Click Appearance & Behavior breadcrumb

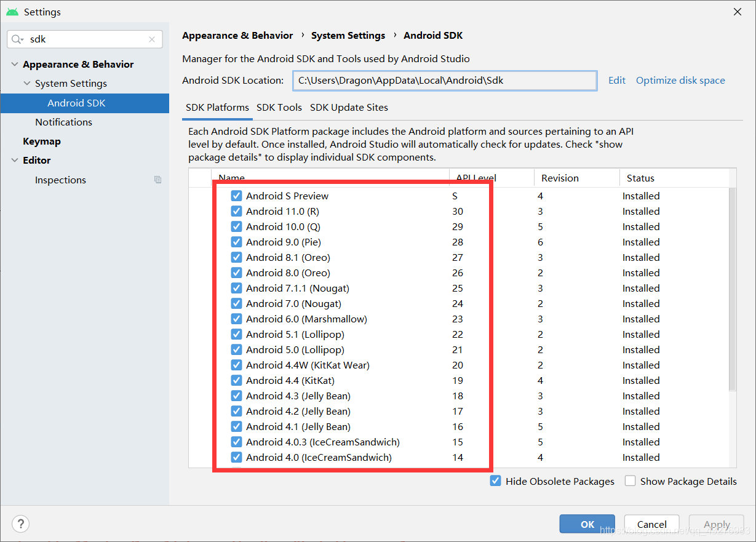237,36
